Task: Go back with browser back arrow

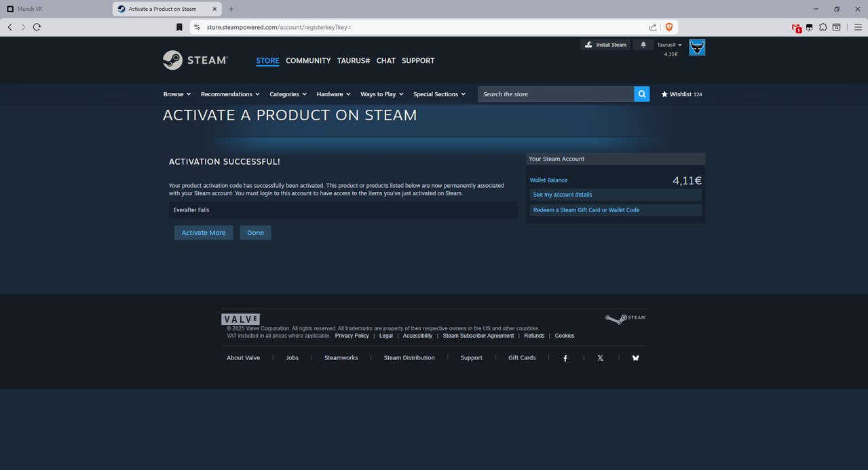Action: [10, 27]
